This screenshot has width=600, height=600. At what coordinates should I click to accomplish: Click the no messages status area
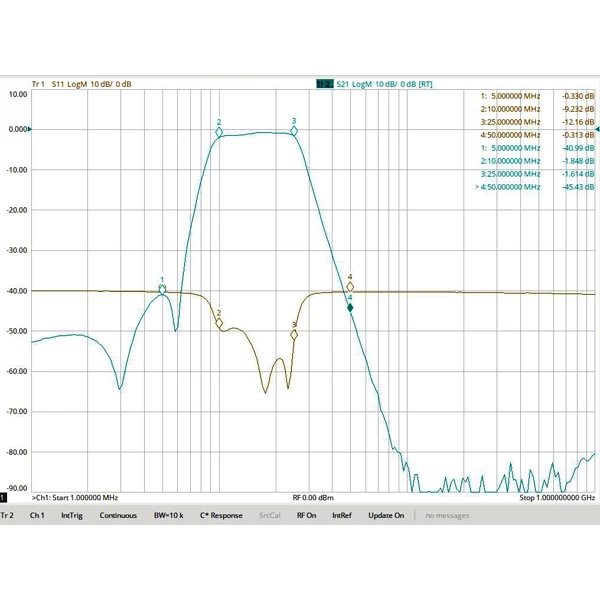coord(447,516)
